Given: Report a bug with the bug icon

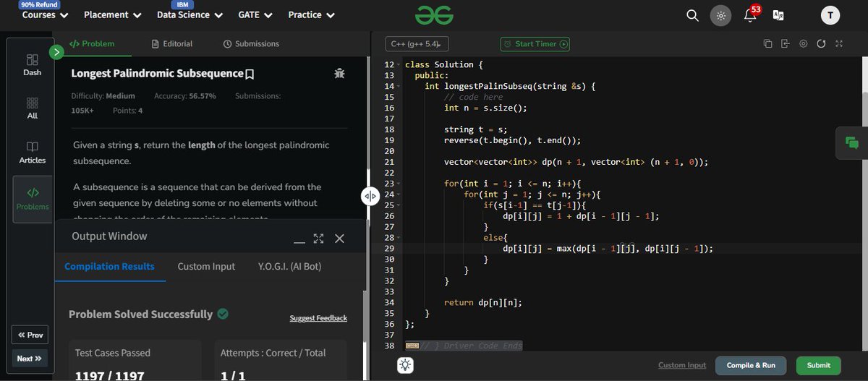Looking at the screenshot, I should (x=339, y=73).
